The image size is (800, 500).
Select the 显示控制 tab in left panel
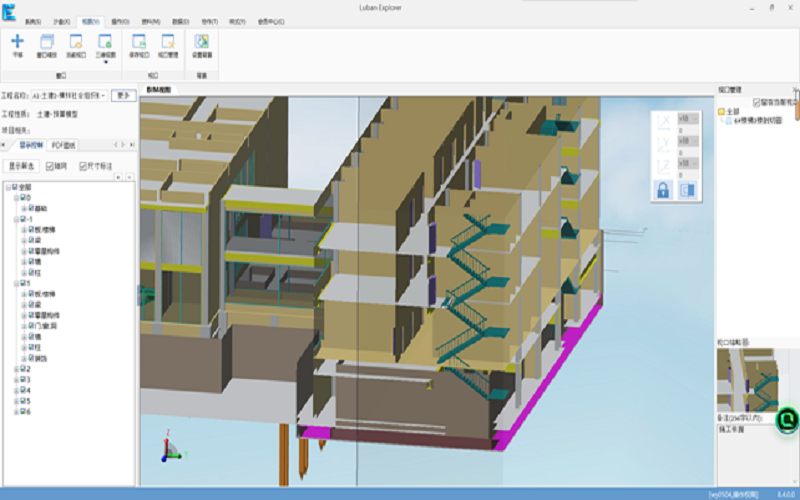coord(31,145)
